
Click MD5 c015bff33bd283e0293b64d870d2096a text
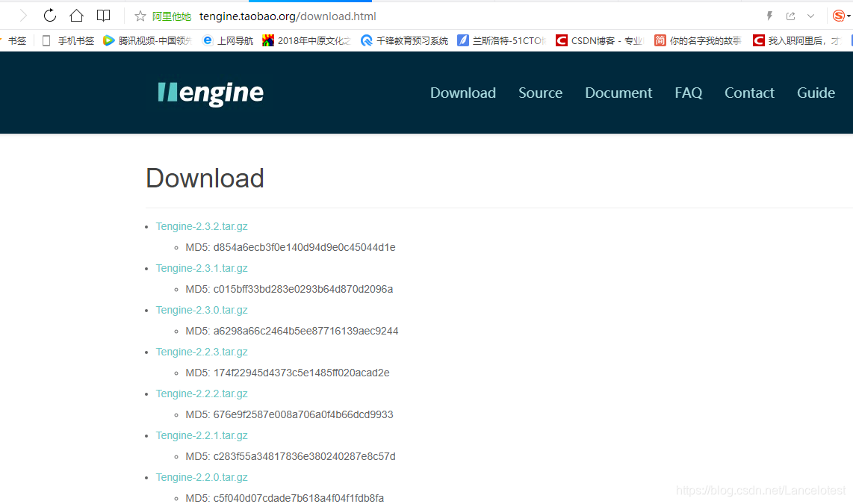pyautogui.click(x=289, y=289)
